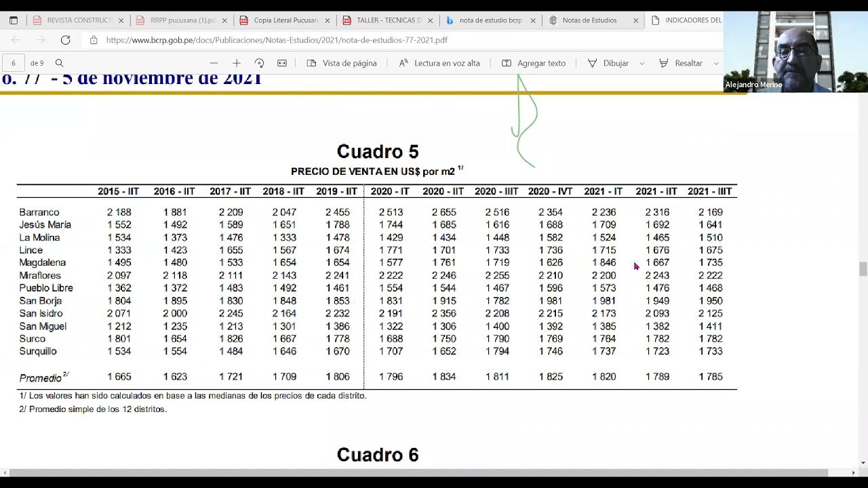
Task: Activate the Dibujar pen tool
Action: 608,63
